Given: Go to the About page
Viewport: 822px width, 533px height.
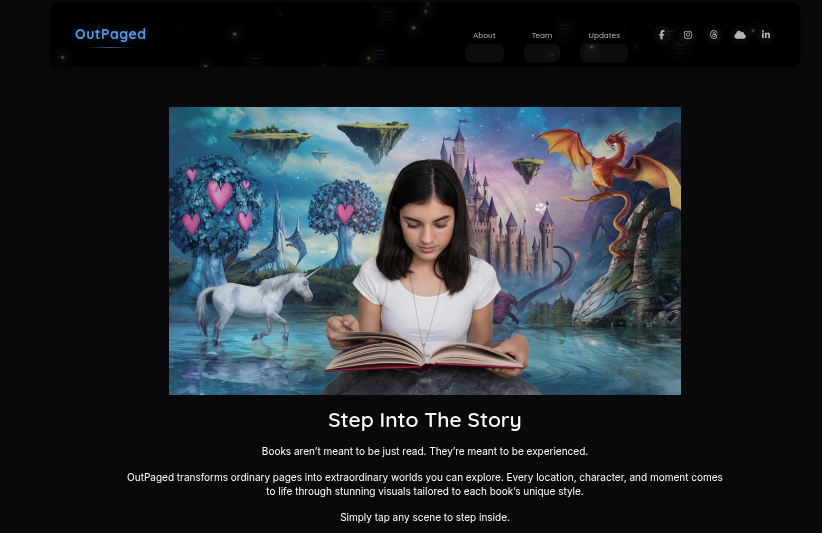Looking at the screenshot, I should (x=484, y=35).
